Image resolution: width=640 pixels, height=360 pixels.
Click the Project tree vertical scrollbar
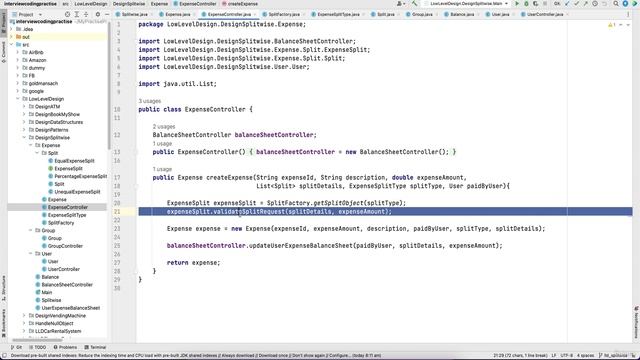pos(109,86)
